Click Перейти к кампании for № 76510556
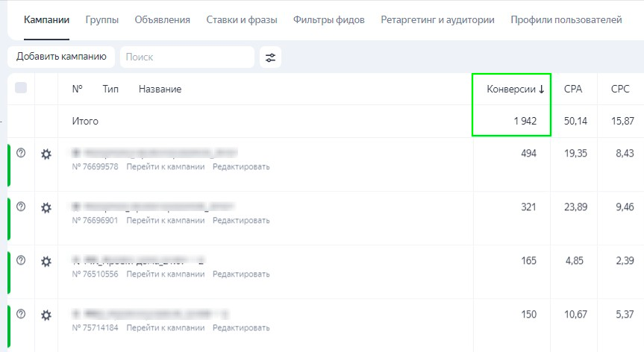644x352 pixels. (x=166, y=274)
